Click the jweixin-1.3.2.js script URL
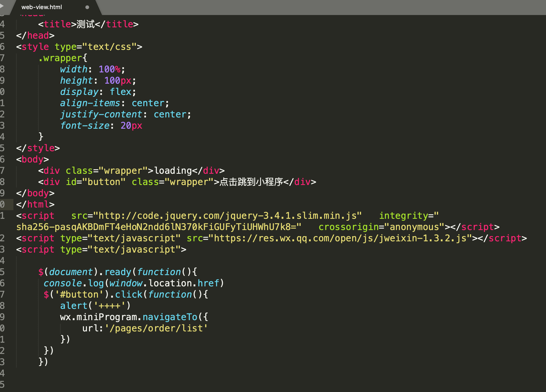The width and height of the screenshot is (546, 392). 340,238
